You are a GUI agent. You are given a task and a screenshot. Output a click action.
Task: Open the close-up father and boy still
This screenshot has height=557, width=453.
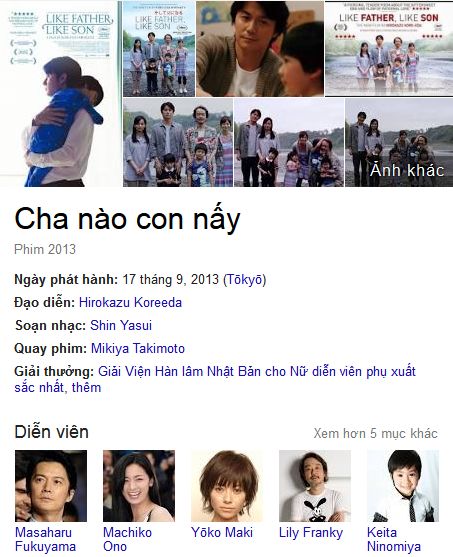(260, 49)
